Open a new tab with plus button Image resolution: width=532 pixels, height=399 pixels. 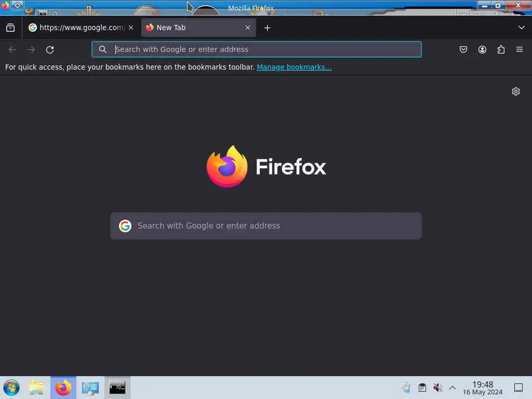pos(268,28)
